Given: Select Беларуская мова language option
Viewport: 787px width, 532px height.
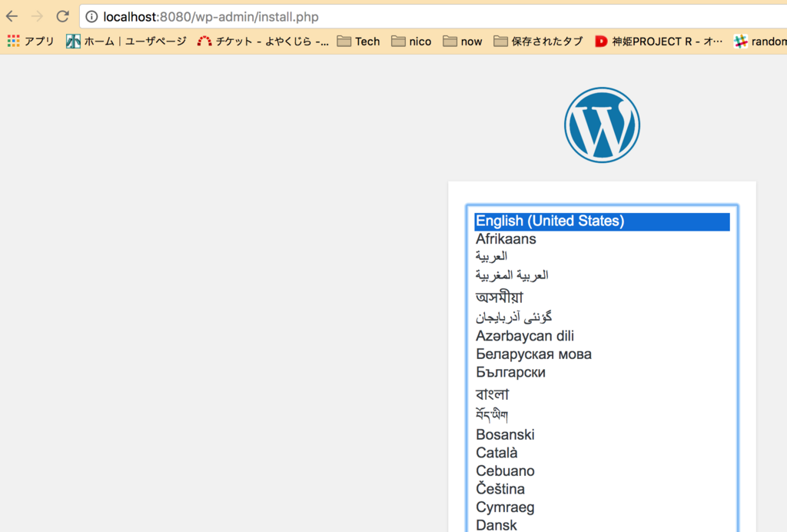Looking at the screenshot, I should click(x=602, y=354).
